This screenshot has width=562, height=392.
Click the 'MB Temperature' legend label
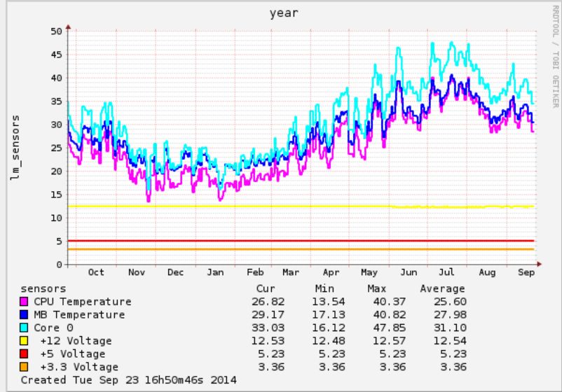click(x=79, y=315)
